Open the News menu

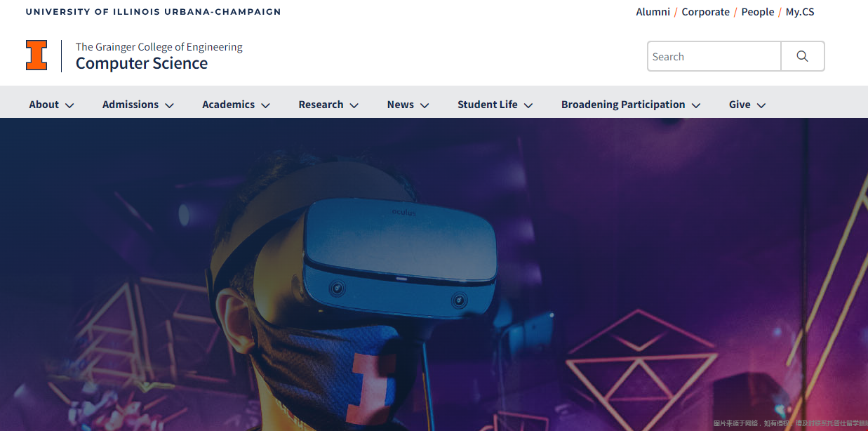400,105
